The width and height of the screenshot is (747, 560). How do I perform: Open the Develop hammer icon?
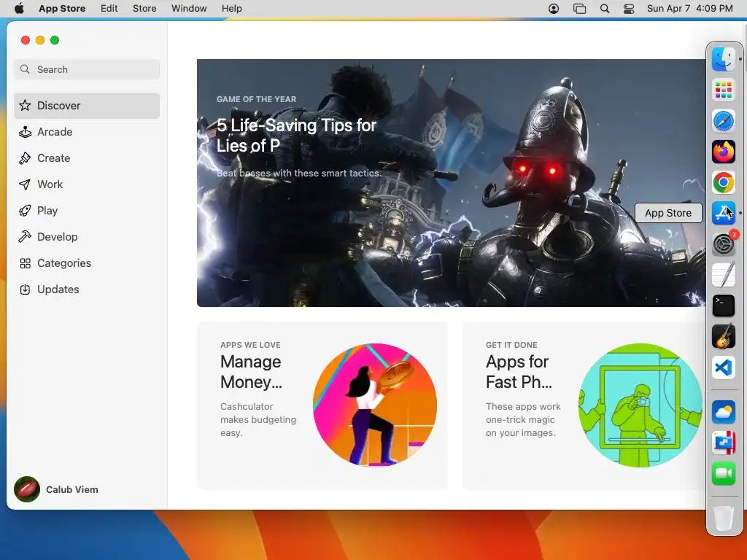[25, 237]
